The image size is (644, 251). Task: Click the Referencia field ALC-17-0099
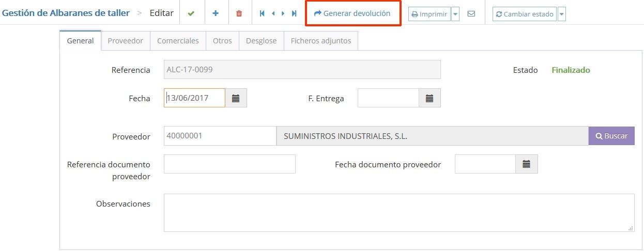click(x=302, y=70)
